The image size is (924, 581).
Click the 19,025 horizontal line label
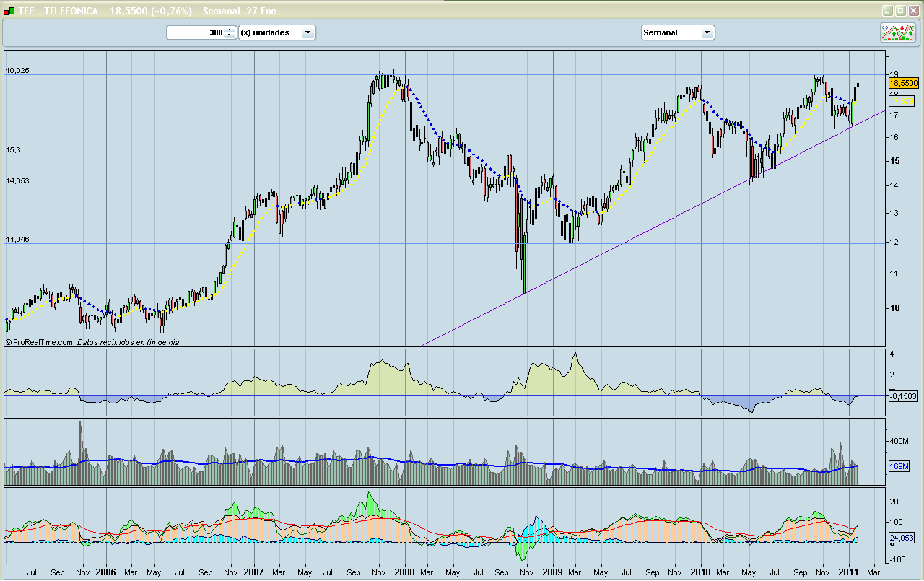coord(17,71)
